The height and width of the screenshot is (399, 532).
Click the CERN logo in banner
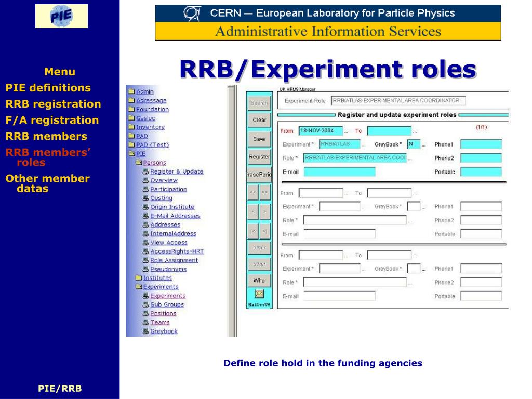point(192,14)
